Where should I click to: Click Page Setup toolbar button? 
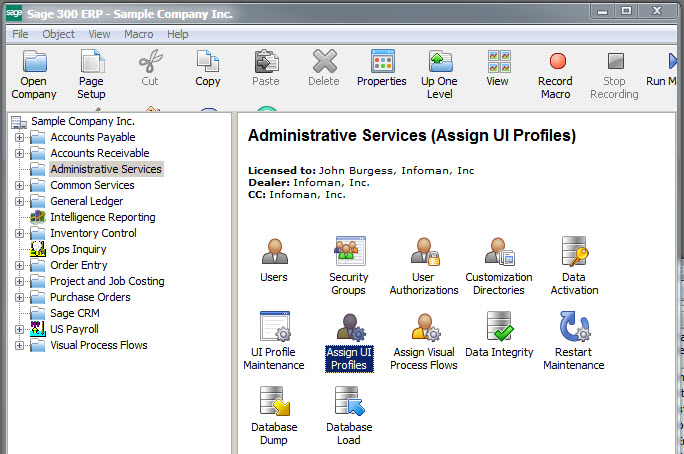pos(92,75)
